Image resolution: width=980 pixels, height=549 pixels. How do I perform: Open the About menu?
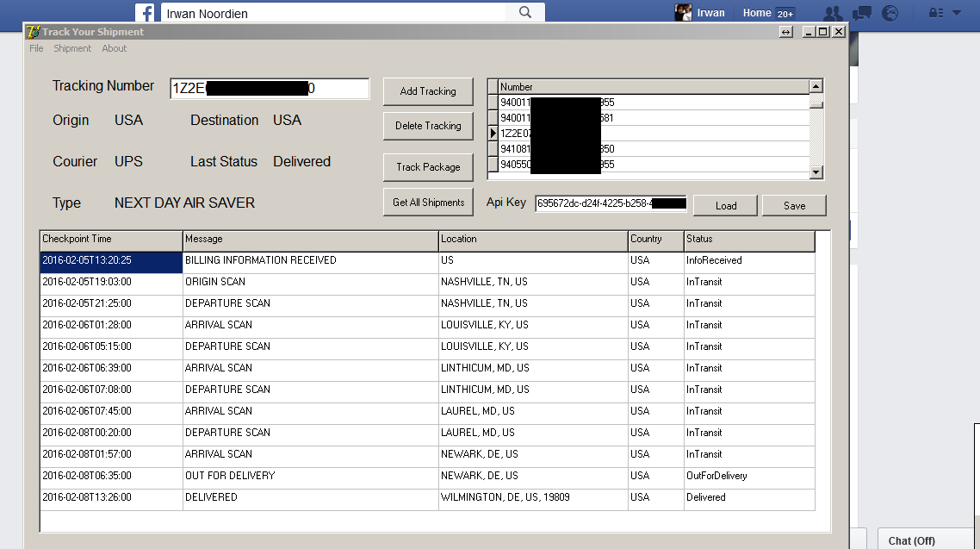click(x=114, y=48)
